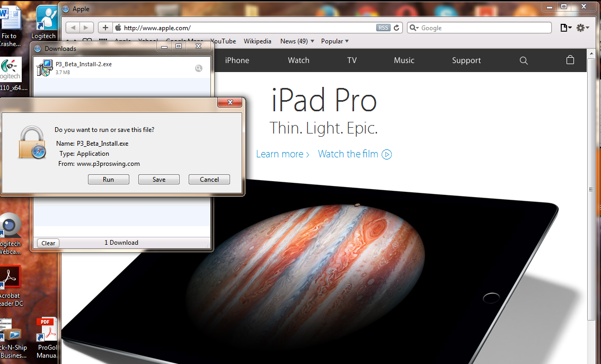Open the Safari settings gear menu
Screen dimensions: 601x364
point(582,28)
